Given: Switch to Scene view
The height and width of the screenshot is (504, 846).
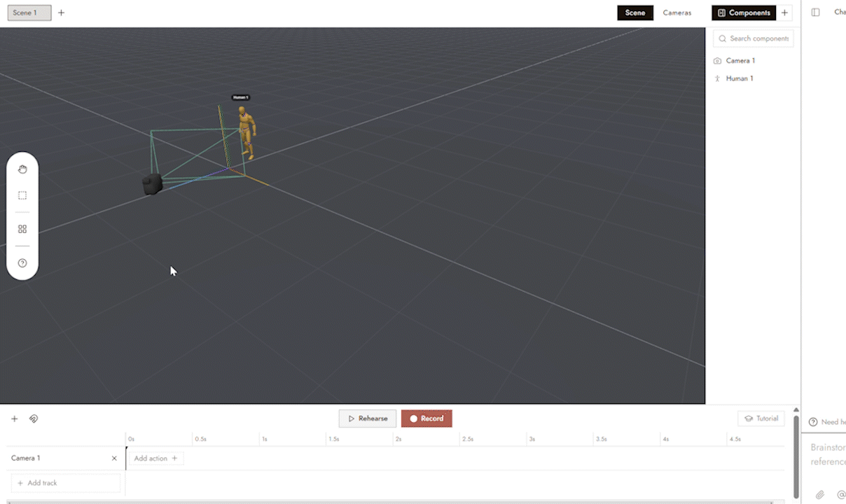Looking at the screenshot, I should coord(635,13).
